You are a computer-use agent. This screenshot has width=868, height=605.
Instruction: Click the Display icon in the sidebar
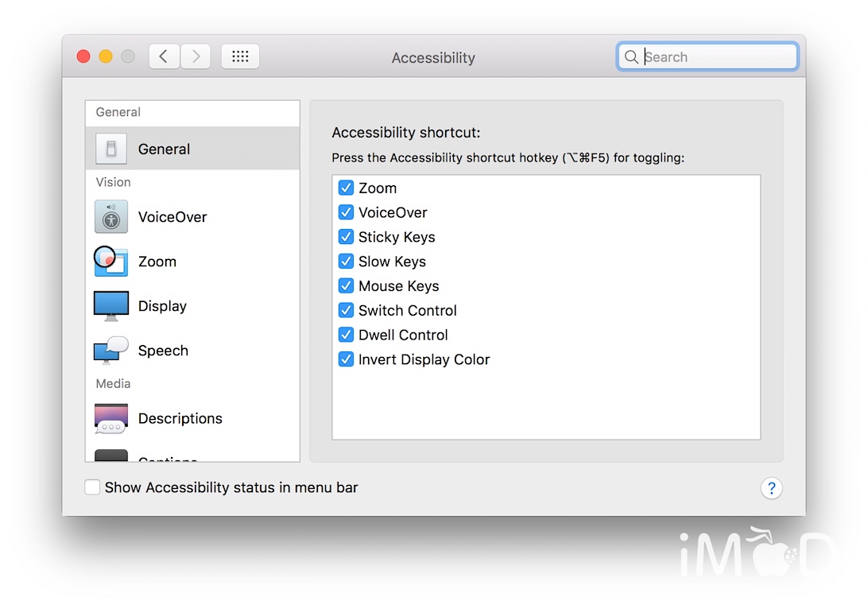coord(110,305)
